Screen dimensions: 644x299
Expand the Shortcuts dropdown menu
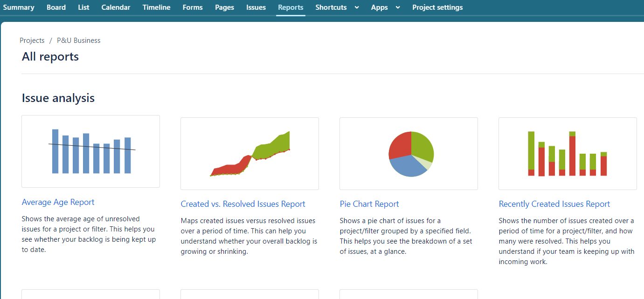point(331,7)
